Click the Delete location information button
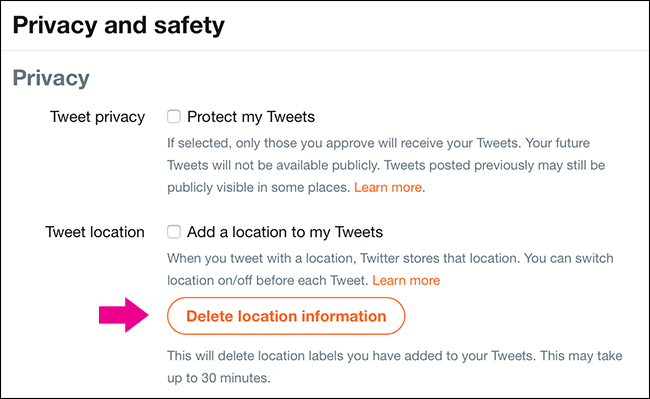 (x=286, y=316)
